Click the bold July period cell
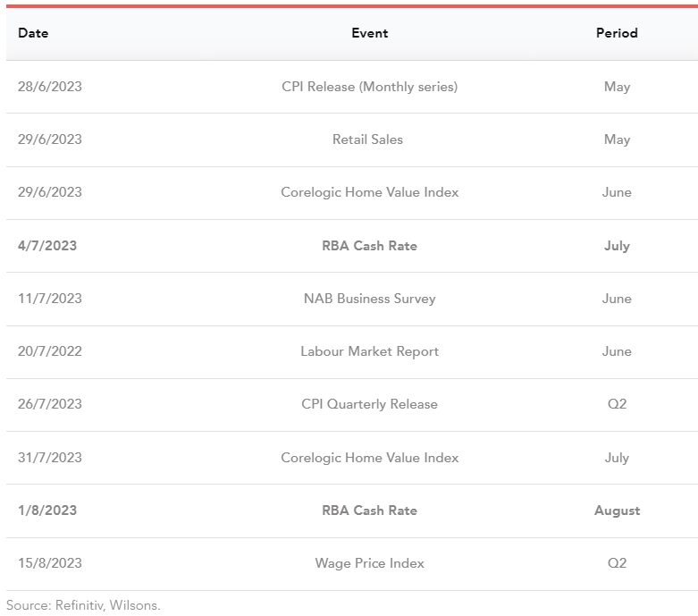698x616 pixels. pos(617,246)
